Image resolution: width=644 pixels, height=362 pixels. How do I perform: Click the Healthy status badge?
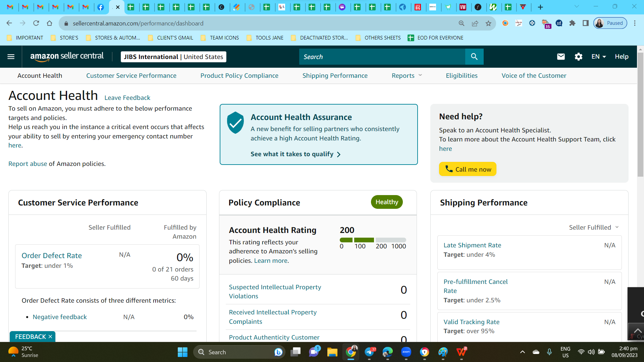point(387,202)
